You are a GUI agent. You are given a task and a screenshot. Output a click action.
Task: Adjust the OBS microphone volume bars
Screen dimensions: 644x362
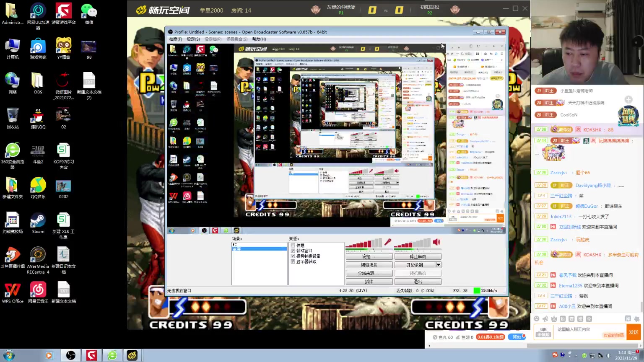(x=365, y=243)
